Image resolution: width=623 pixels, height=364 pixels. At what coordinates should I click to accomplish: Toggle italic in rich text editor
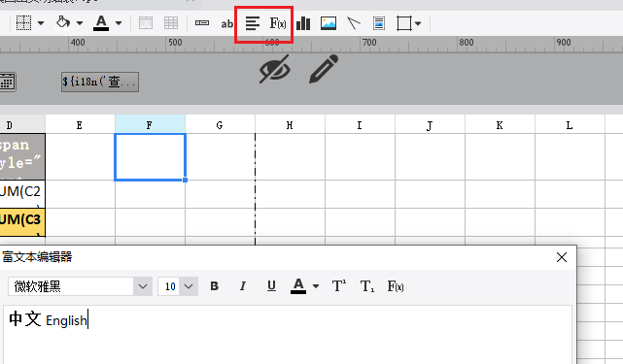tap(243, 285)
